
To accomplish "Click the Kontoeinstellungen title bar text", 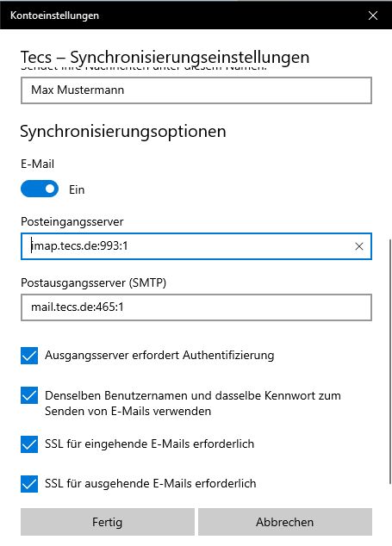I will pyautogui.click(x=54, y=16).
